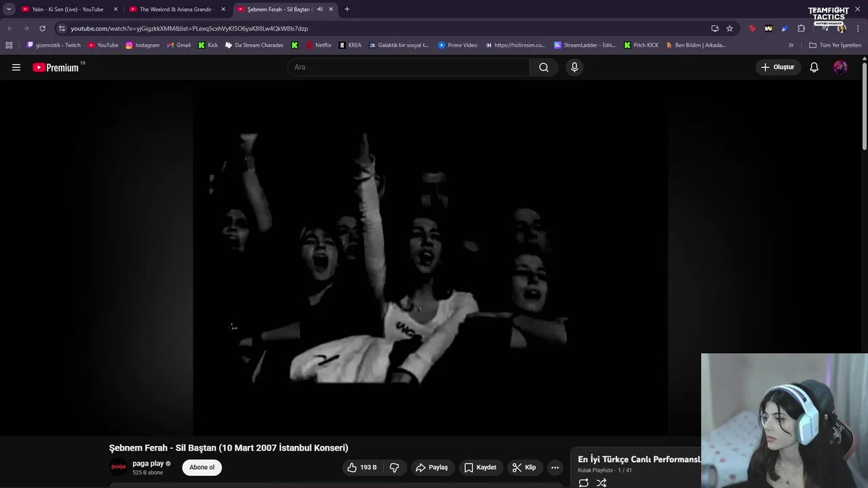The height and width of the screenshot is (488, 868).
Task: Open YouTube notifications bell
Action: point(814,67)
